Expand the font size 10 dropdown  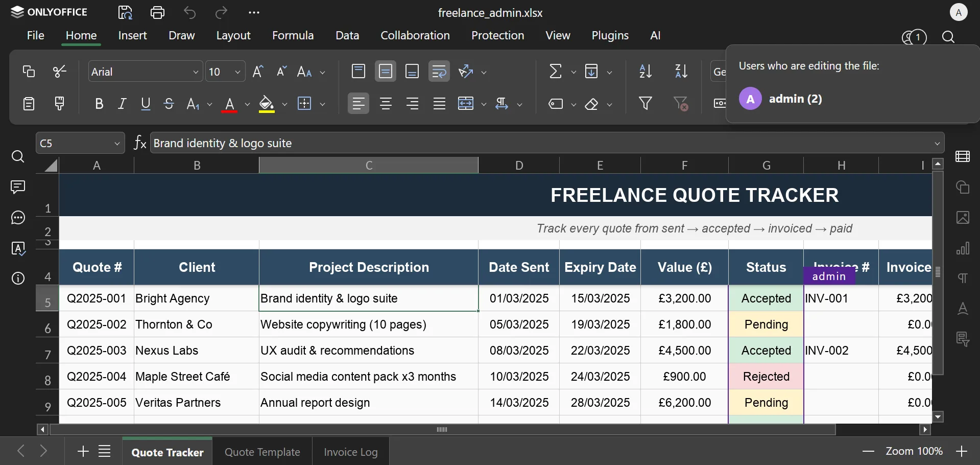(x=237, y=73)
